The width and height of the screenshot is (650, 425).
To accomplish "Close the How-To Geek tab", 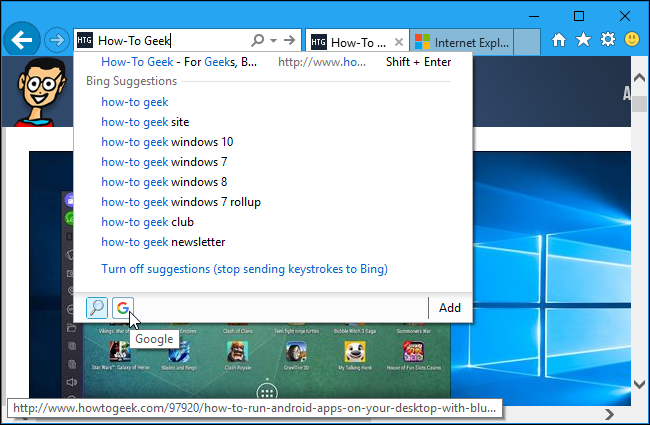I will click(x=399, y=42).
